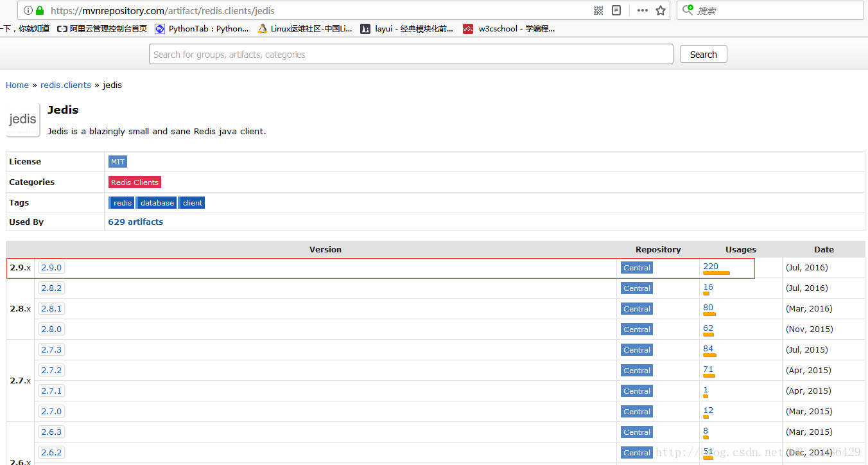The width and height of the screenshot is (868, 465).
Task: Open the page actions three-dot menu
Action: click(x=643, y=10)
